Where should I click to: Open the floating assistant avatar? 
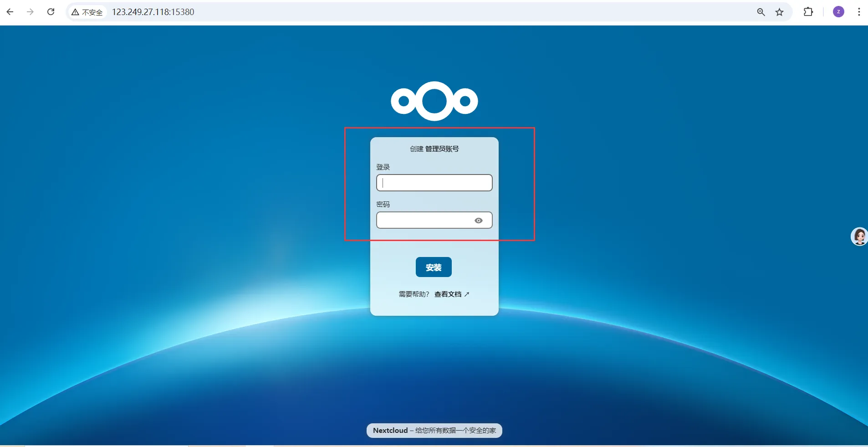tap(859, 236)
